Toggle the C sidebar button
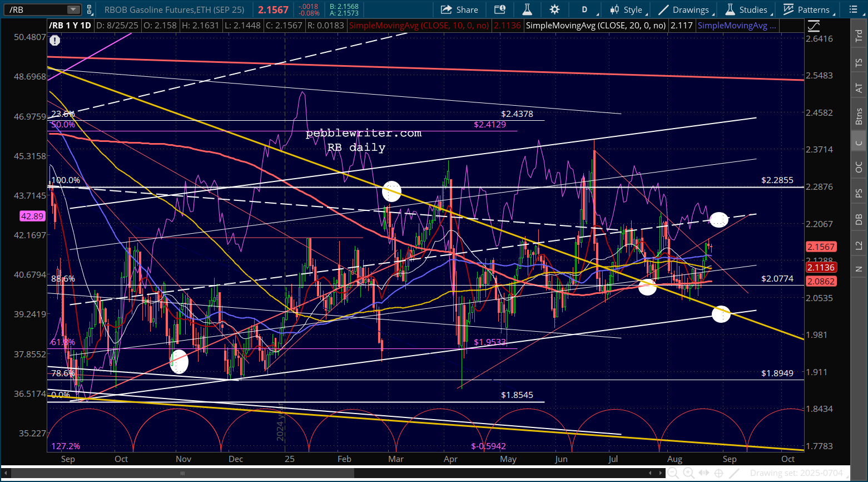 (x=859, y=142)
